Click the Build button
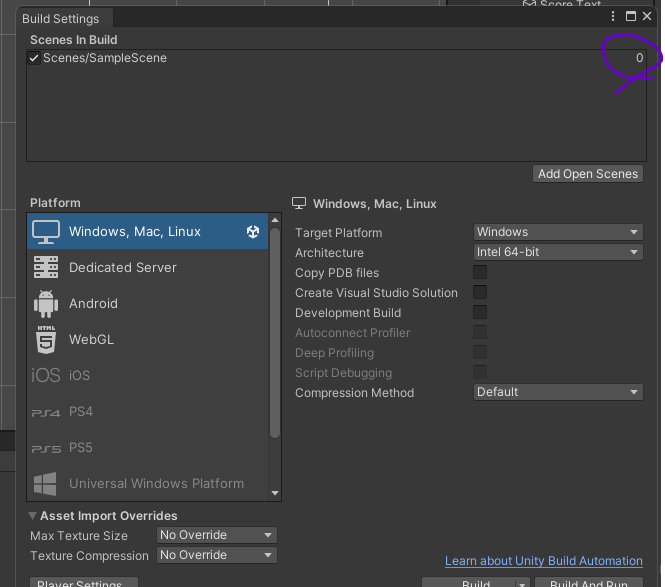Viewport: 665px width, 587px height. (469, 583)
